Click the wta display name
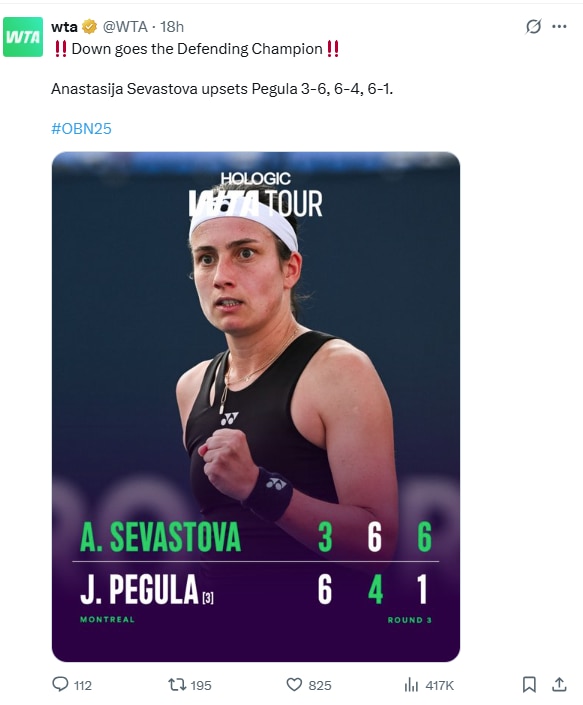The image size is (583, 705). click(64, 27)
